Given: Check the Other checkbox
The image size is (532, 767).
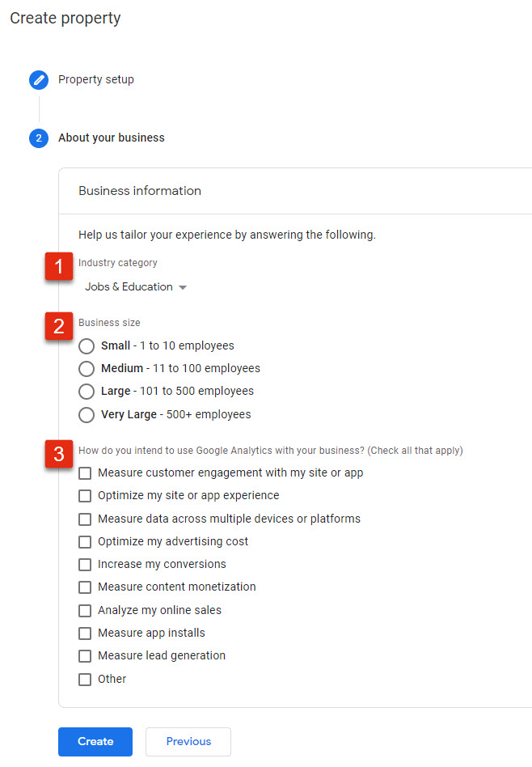Looking at the screenshot, I should point(85,680).
